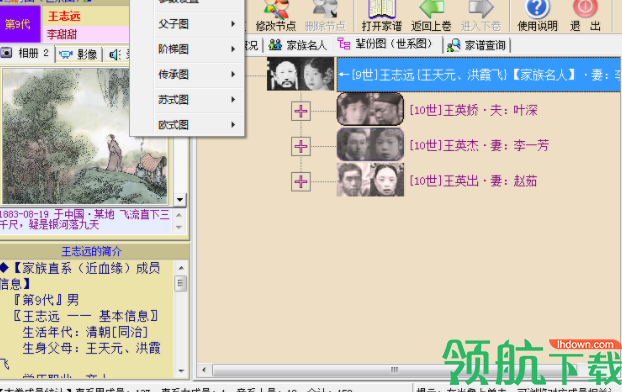
Task: Click the 进入下卷 arrow icon
Action: coord(481,16)
